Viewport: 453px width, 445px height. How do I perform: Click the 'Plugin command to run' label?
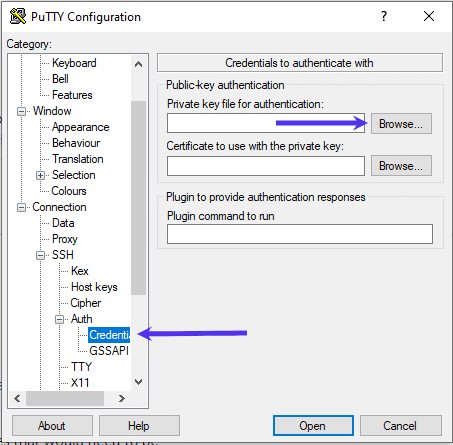click(221, 216)
